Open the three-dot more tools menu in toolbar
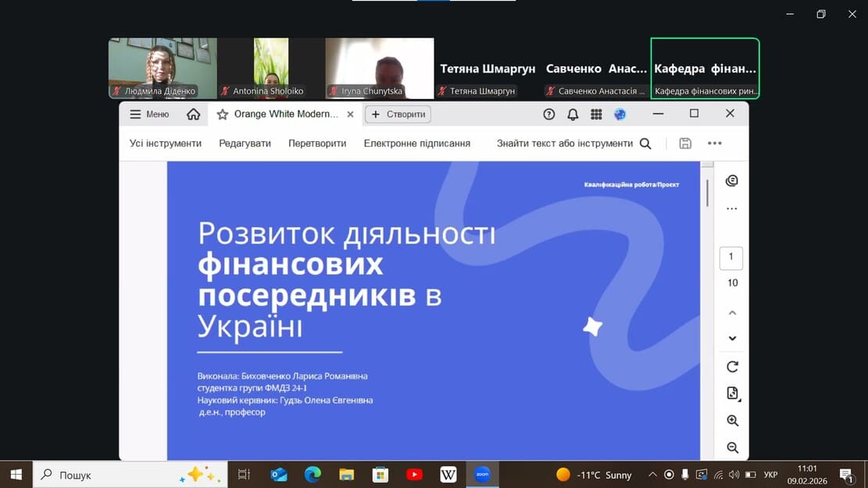This screenshot has width=868, height=488. pyautogui.click(x=714, y=144)
